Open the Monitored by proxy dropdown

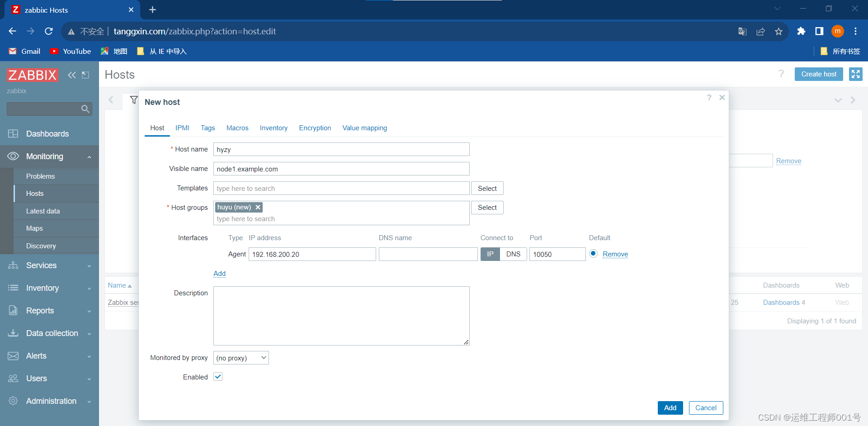[x=241, y=358]
